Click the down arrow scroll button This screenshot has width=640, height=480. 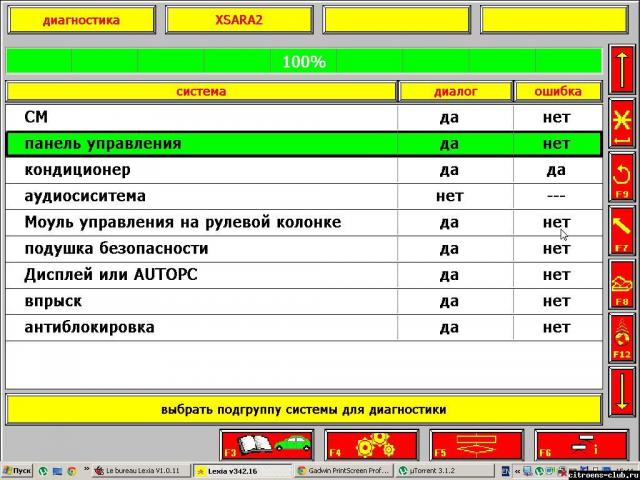click(x=622, y=392)
